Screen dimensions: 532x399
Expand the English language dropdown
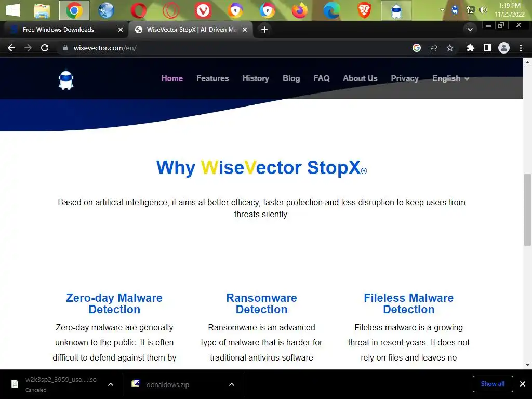coord(450,78)
